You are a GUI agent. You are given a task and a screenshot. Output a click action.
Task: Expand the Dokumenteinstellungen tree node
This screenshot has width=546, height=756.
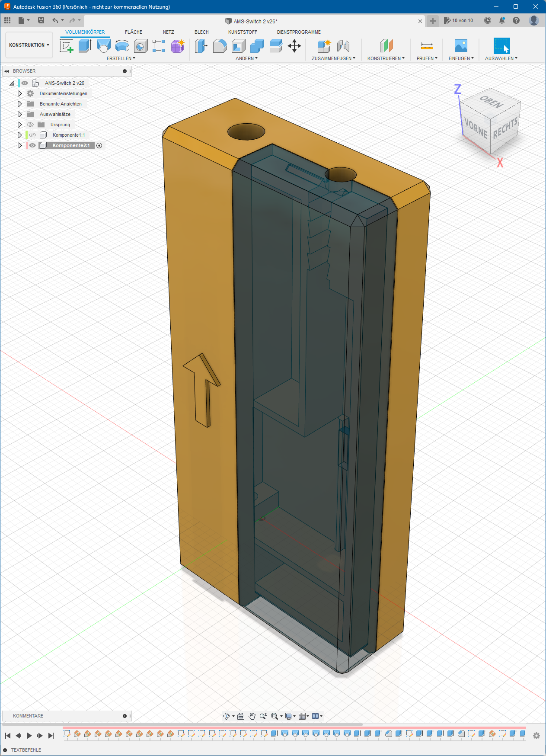pos(19,93)
